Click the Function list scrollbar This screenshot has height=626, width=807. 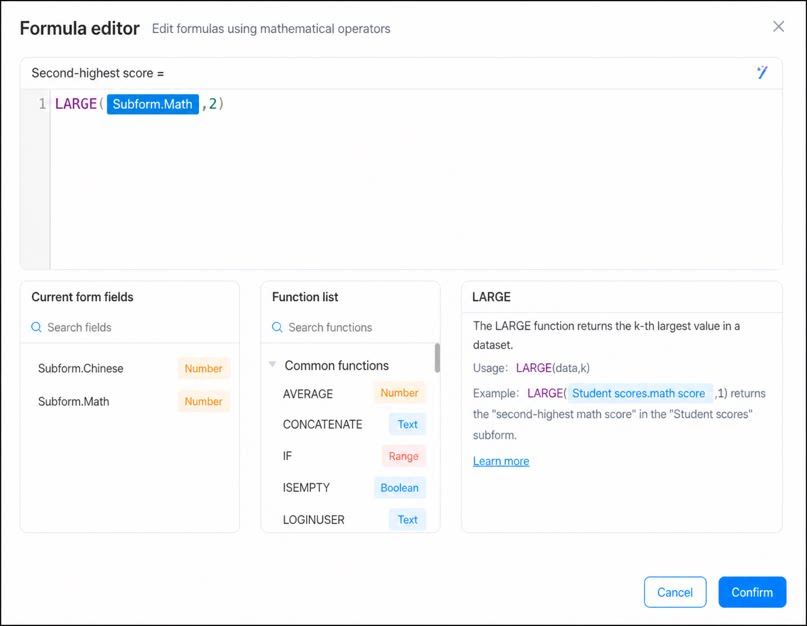click(x=437, y=358)
